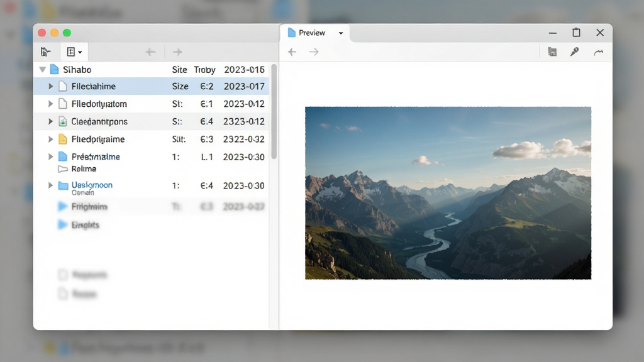Expand the Fliedoriyaime row
Screen dimensions: 644x362
[50, 139]
